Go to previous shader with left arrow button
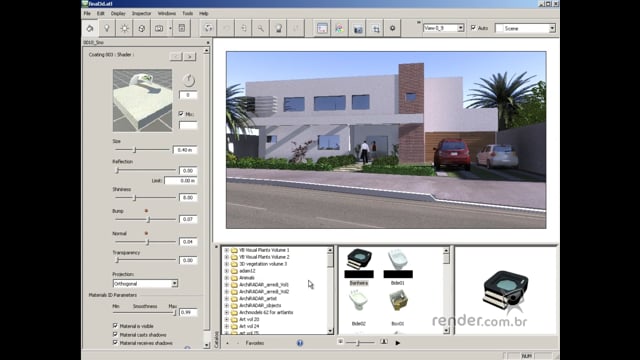 tap(176, 56)
